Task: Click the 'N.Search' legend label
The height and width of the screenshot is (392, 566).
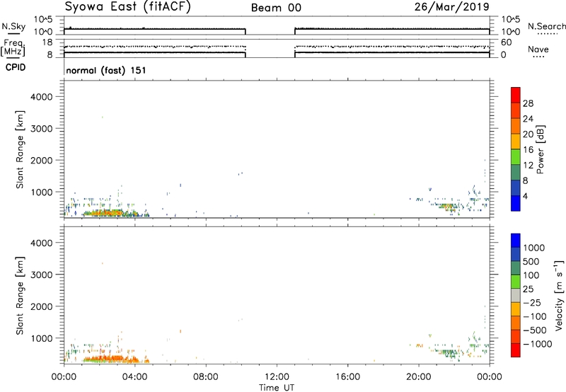Action: tap(547, 26)
